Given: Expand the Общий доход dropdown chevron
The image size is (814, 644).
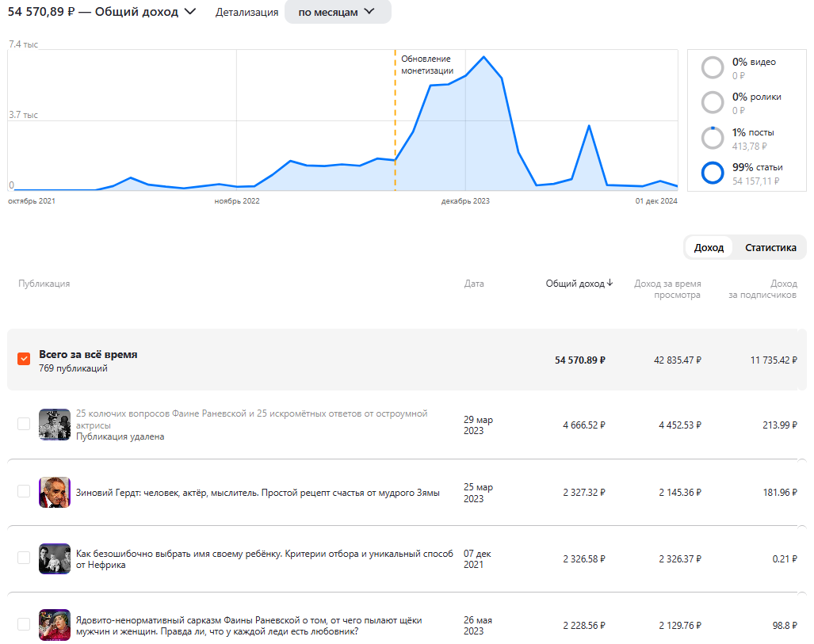Looking at the screenshot, I should [x=190, y=11].
